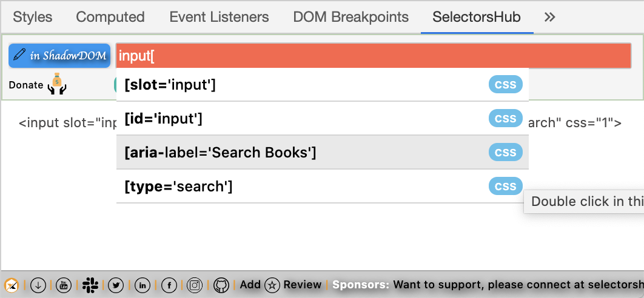Click the YouTube icon in footer
This screenshot has width=644, height=298.
(64, 285)
